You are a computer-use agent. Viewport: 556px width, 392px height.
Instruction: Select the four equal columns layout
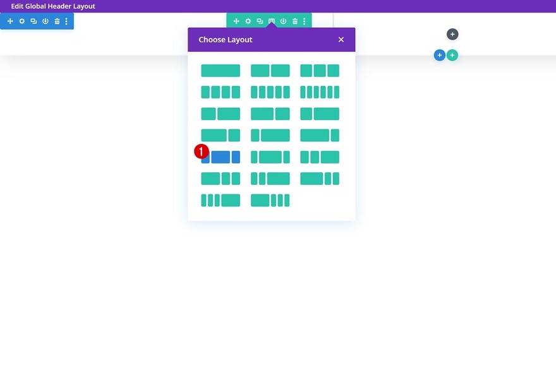click(221, 92)
